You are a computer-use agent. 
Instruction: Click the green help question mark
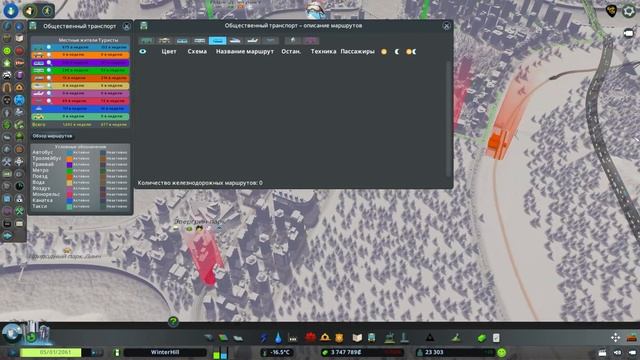pyautogui.click(x=173, y=322)
